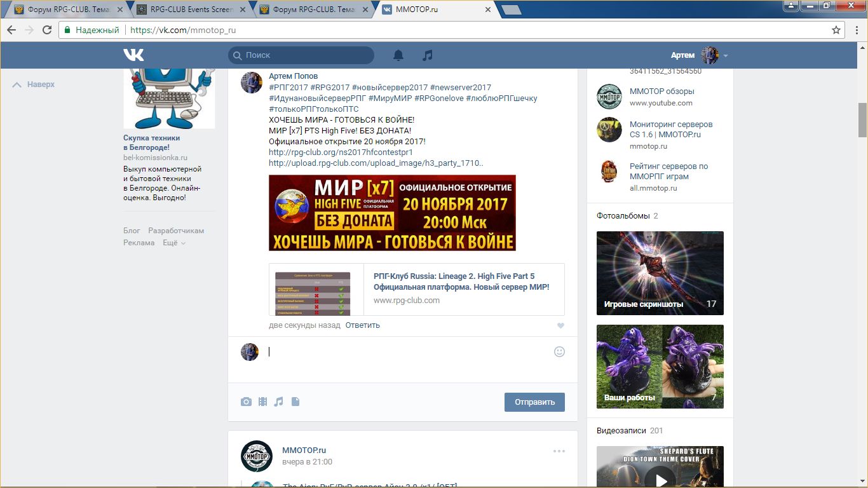Expand the Артем account dropdown
868x488 pixels.
[x=725, y=56]
